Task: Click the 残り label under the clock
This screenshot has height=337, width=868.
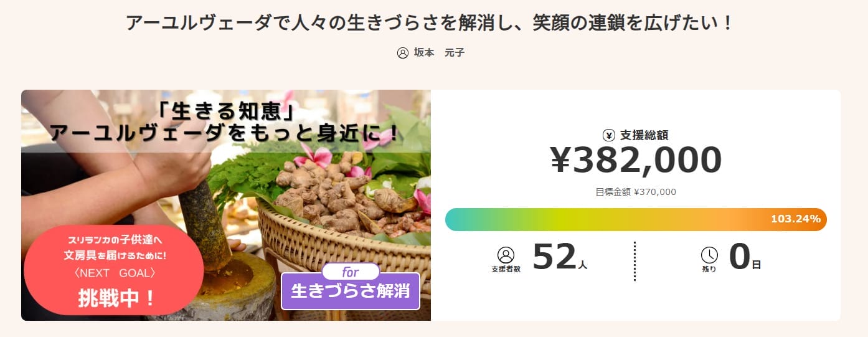Action: [x=709, y=269]
